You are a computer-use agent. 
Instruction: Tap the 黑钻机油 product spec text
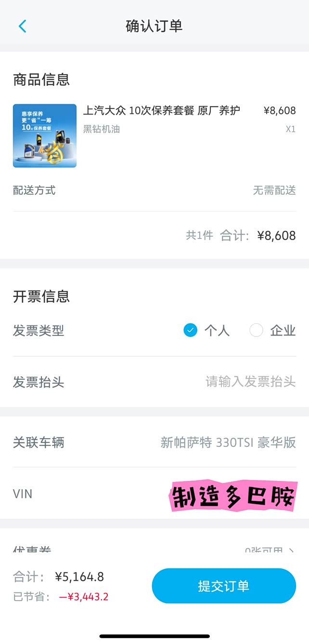click(102, 129)
